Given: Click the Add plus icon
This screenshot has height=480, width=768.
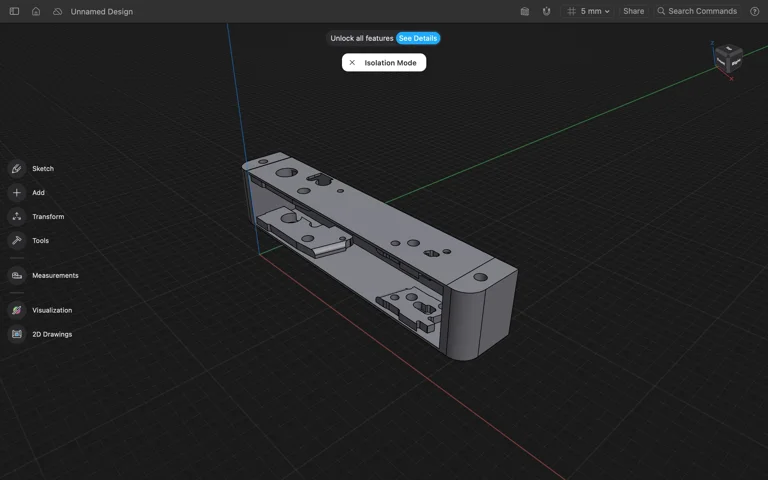Looking at the screenshot, I should [17, 193].
